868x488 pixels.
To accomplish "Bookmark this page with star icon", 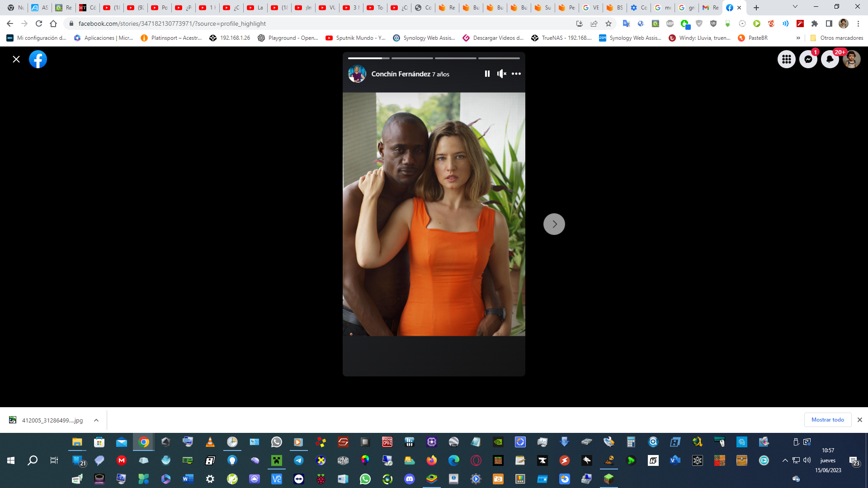I will click(609, 23).
